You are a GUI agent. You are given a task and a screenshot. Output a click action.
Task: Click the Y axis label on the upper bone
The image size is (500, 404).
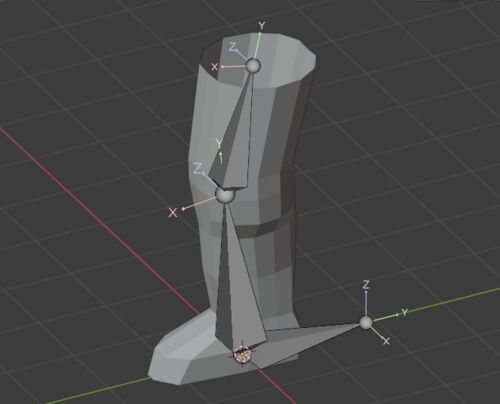219,143
